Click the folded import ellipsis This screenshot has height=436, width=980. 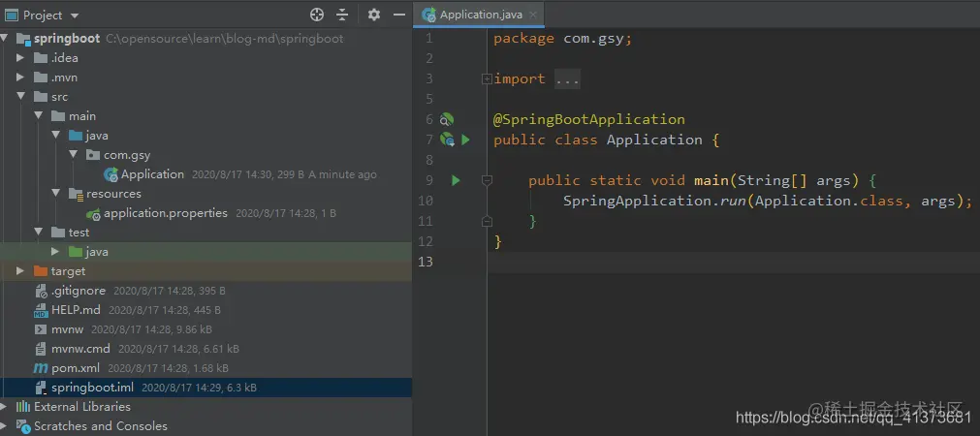(567, 78)
